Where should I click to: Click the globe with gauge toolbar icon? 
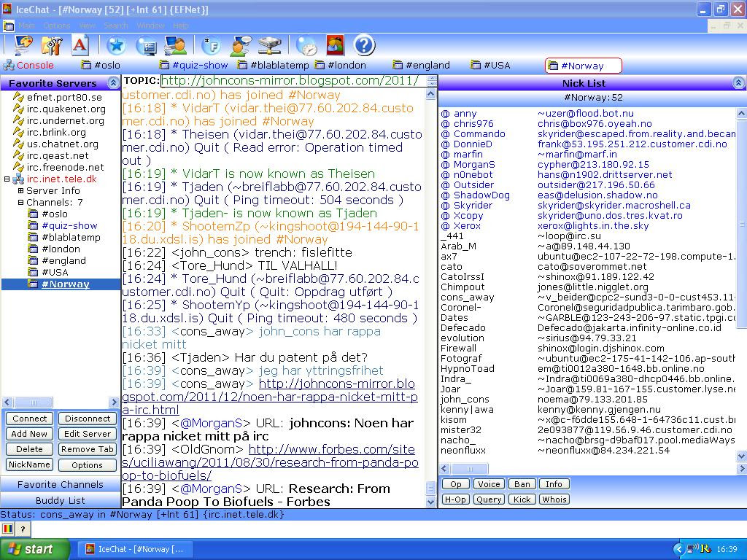(x=306, y=46)
